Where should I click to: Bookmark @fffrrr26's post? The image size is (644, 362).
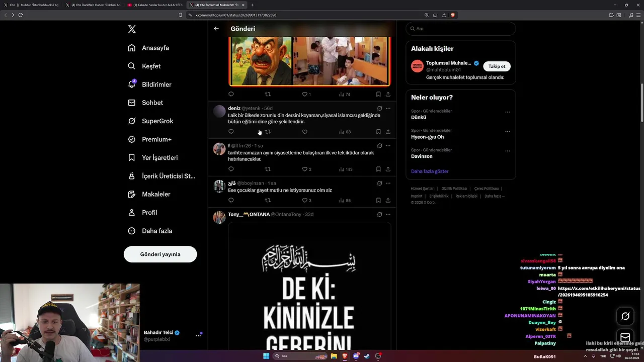(378, 169)
